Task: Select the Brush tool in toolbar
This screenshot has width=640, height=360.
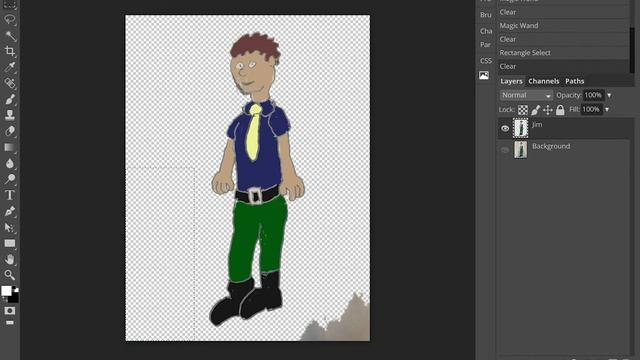Action: point(10,99)
